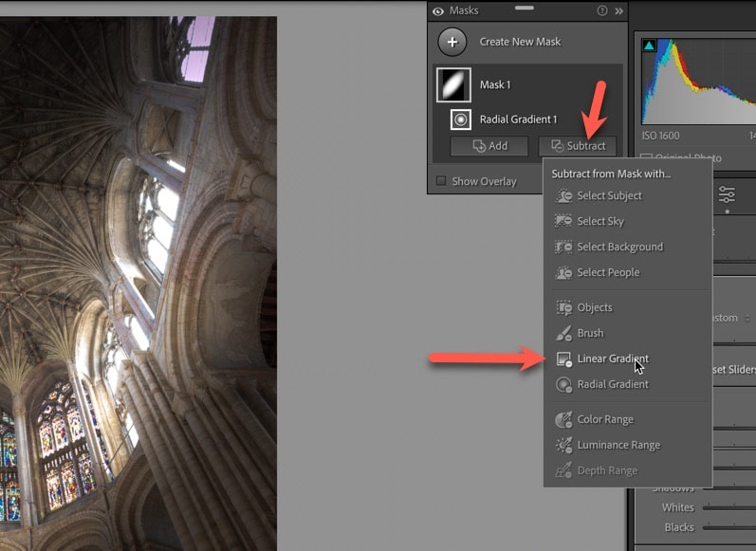Screen dimensions: 756x551
Task: Click the Brush tool icon
Action: pos(563,333)
